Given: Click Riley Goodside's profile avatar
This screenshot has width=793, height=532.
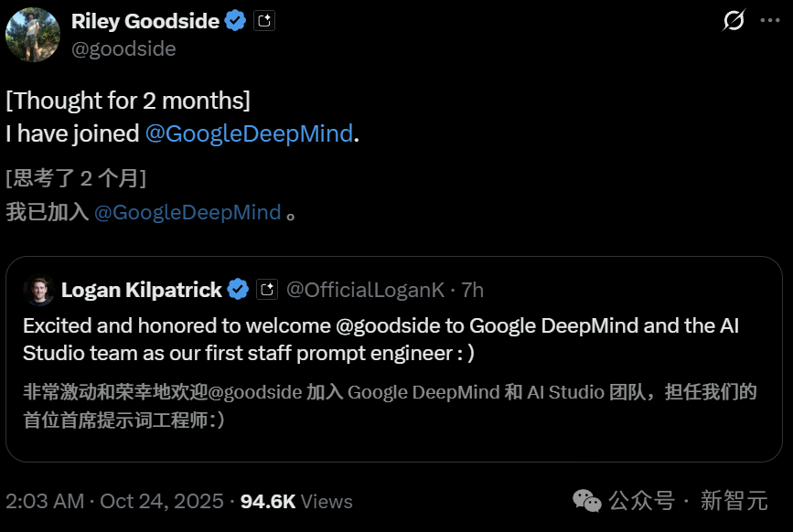Looking at the screenshot, I should (x=33, y=35).
